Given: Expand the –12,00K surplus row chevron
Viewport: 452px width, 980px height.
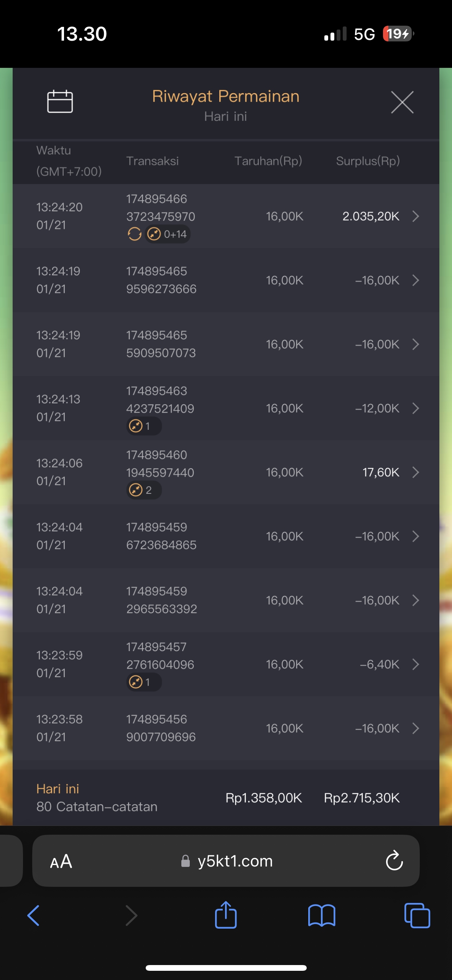Looking at the screenshot, I should pos(416,408).
